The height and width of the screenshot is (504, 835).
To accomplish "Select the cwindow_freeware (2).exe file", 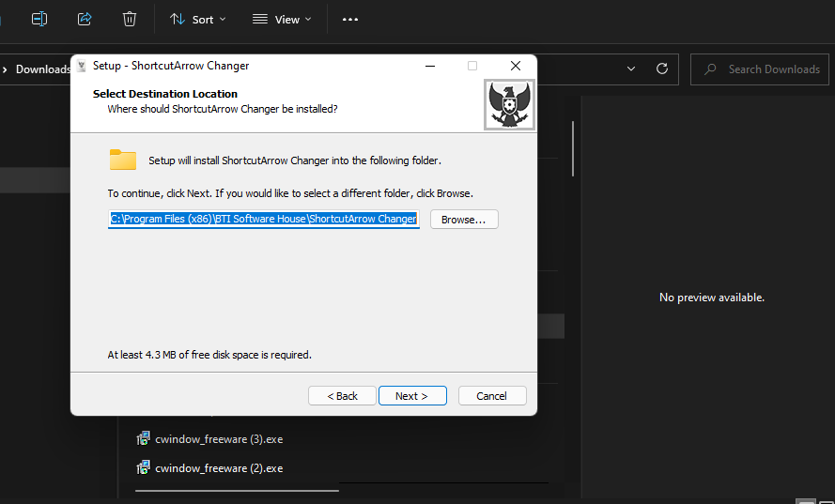I will click(x=218, y=467).
